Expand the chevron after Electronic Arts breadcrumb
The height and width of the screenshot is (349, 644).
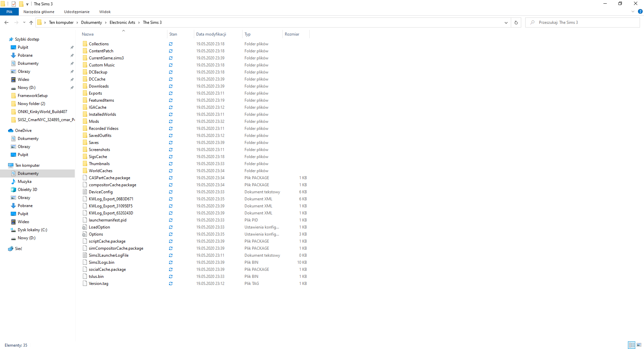(139, 22)
